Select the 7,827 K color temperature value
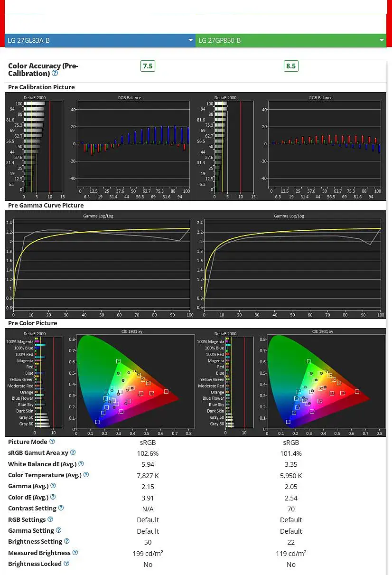The height and width of the screenshot is (575, 392). point(148,475)
